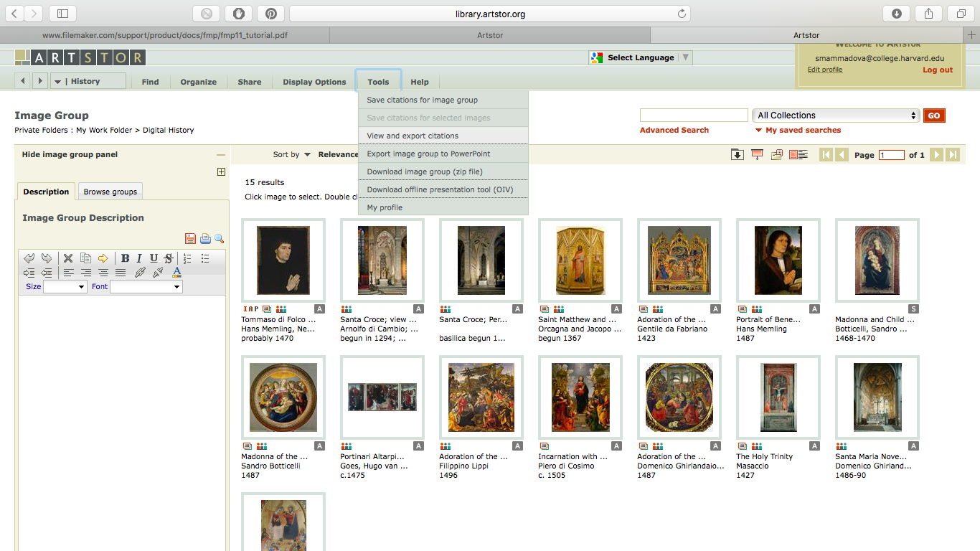The width and height of the screenshot is (980, 551).
Task: Insert a bulleted list
Action: pos(205,258)
